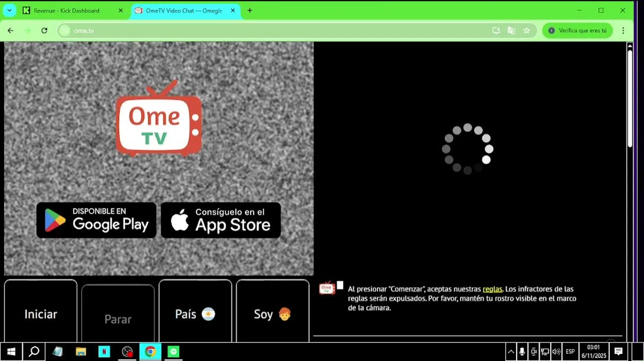Open the volume speaker tray icon
Image resolution: width=644 pixels, height=361 pixels.
556,351
